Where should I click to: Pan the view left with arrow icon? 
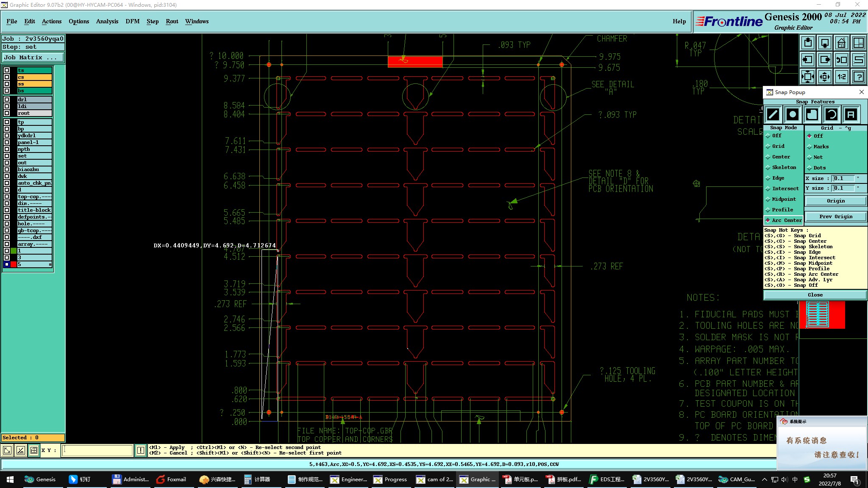coord(808,60)
